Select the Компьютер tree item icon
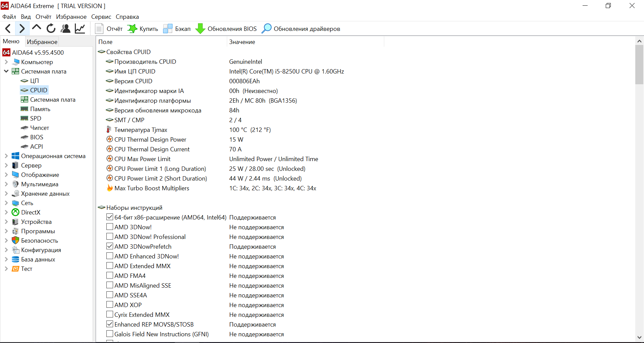This screenshot has height=343, width=644. click(x=15, y=62)
